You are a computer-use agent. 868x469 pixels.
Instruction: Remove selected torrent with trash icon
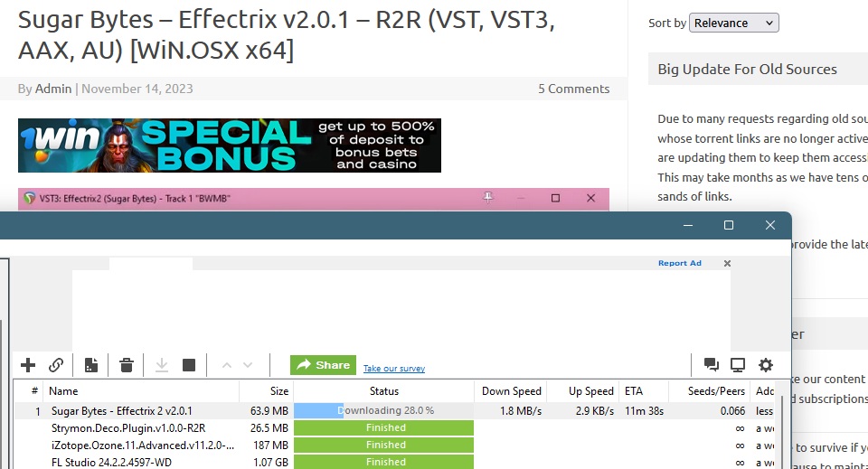tap(127, 365)
